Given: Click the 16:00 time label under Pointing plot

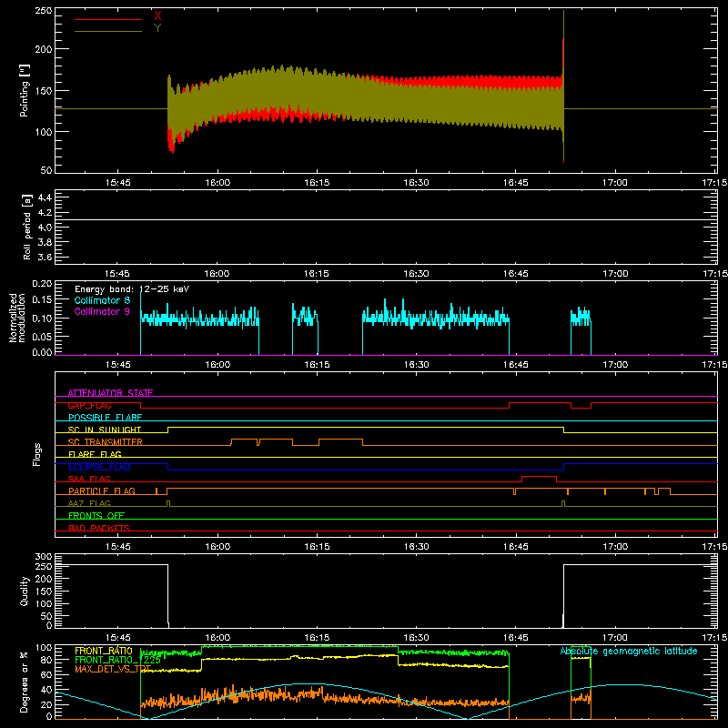Looking at the screenshot, I should tap(217, 183).
